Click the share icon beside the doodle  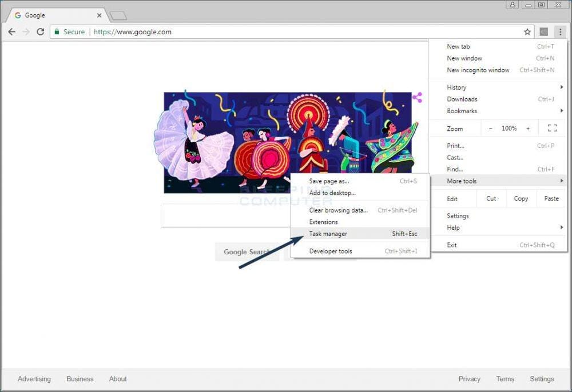417,98
